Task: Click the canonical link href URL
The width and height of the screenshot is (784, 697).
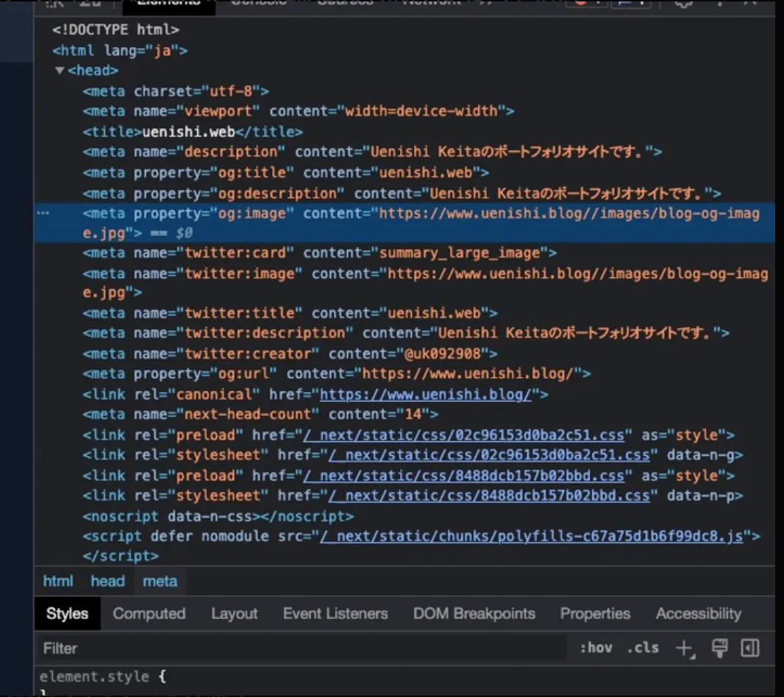Action: point(425,395)
